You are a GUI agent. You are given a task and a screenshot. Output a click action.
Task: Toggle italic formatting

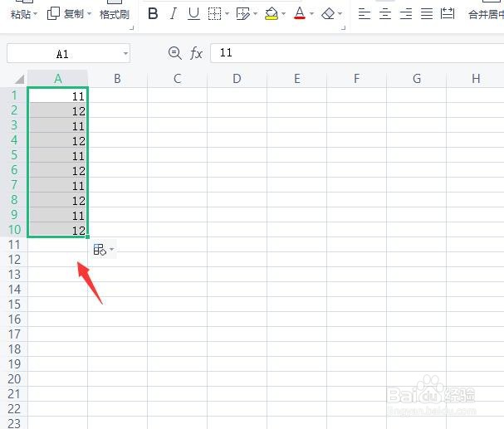tap(174, 13)
